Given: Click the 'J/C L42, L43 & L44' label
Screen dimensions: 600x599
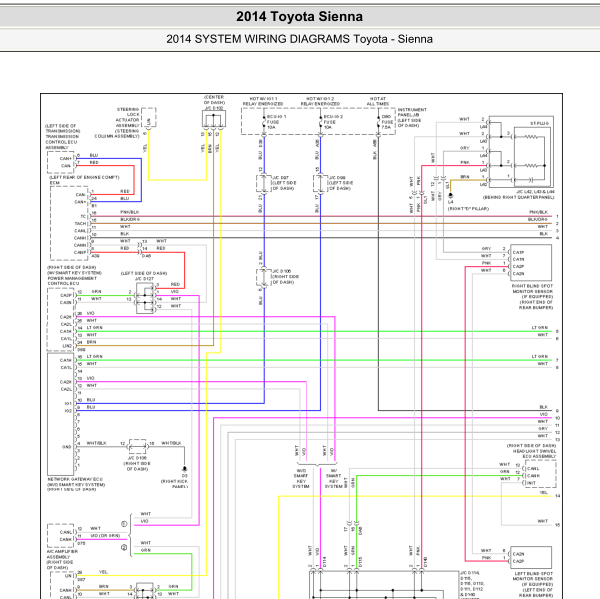Looking at the screenshot, I should tap(535, 192).
